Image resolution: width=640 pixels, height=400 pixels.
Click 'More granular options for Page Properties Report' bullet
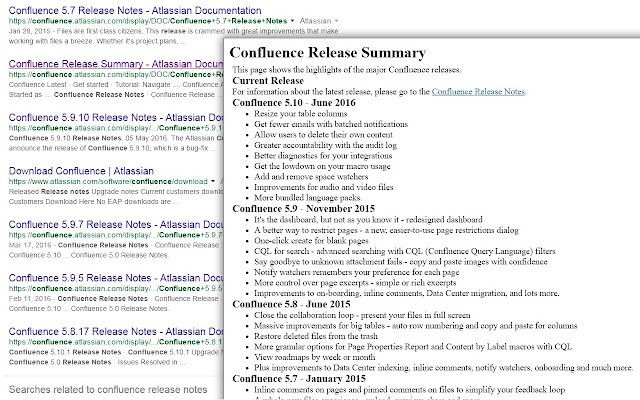[x=413, y=347]
